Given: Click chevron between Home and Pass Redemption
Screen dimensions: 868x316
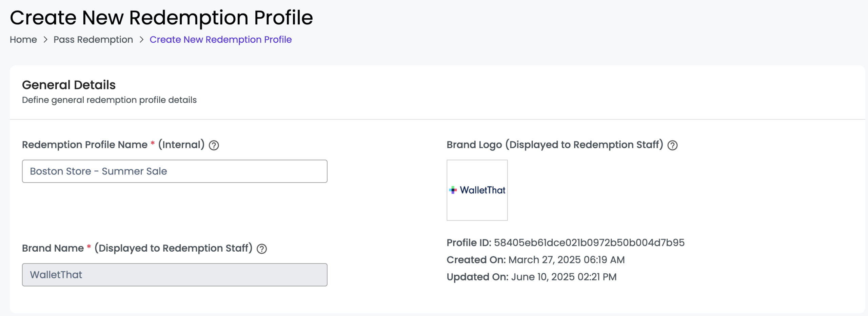Looking at the screenshot, I should (45, 40).
